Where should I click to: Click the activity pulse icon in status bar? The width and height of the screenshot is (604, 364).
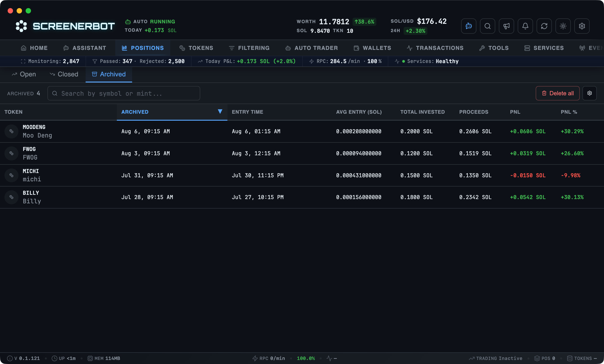tap(329, 358)
